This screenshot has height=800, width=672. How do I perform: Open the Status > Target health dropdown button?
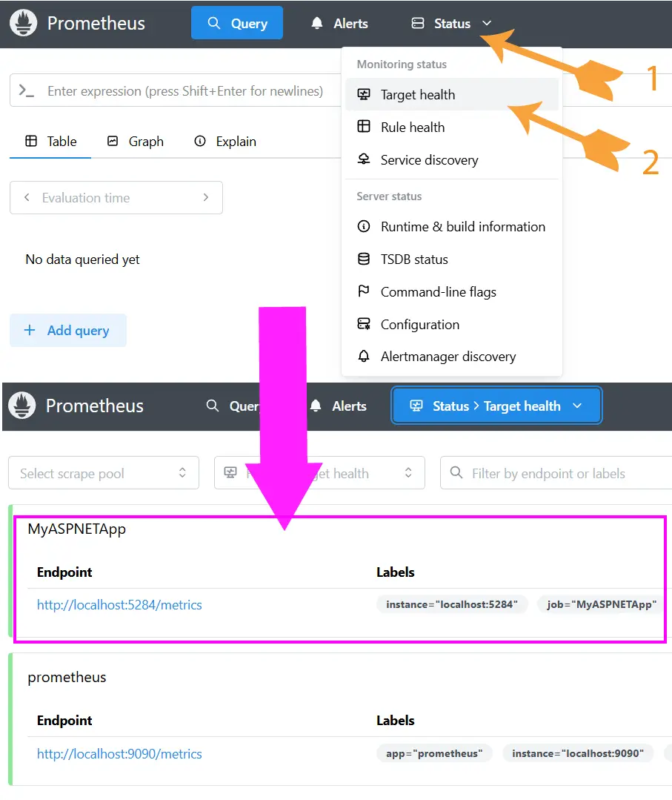pyautogui.click(x=496, y=406)
